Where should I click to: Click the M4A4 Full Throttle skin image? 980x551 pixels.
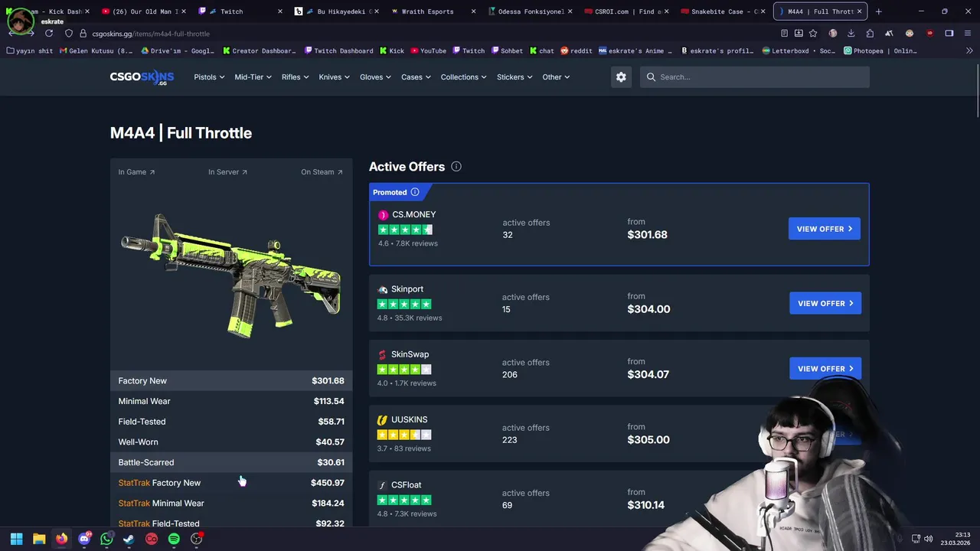click(231, 275)
